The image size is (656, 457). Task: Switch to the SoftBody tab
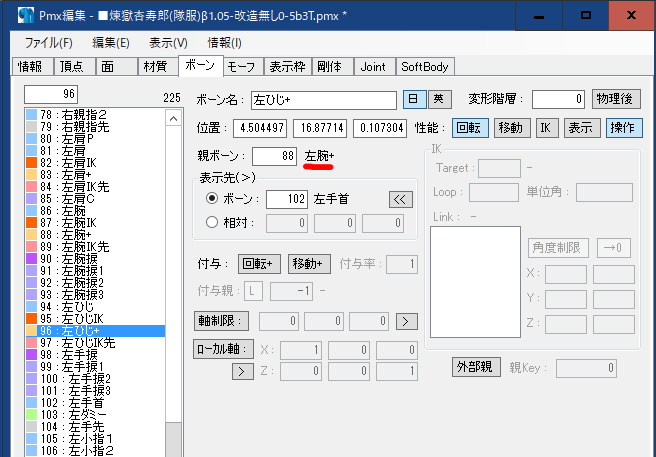(x=425, y=67)
